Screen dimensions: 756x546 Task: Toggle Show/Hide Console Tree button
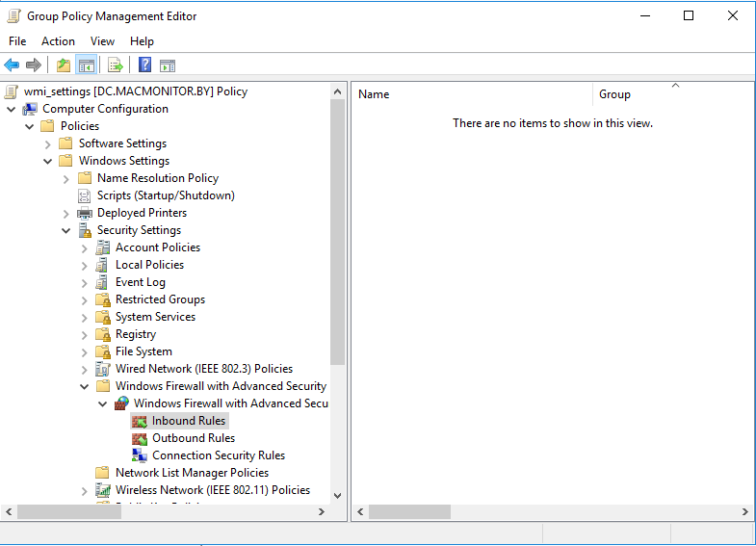pyautogui.click(x=86, y=65)
